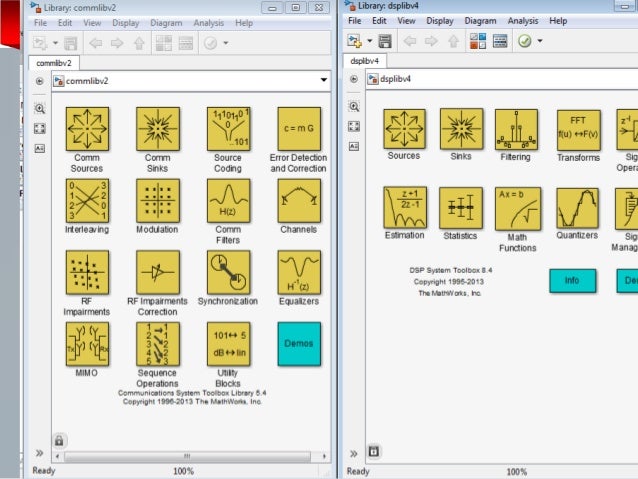Open the Synchronization block
The height and width of the screenshot is (479, 638).
pyautogui.click(x=228, y=272)
